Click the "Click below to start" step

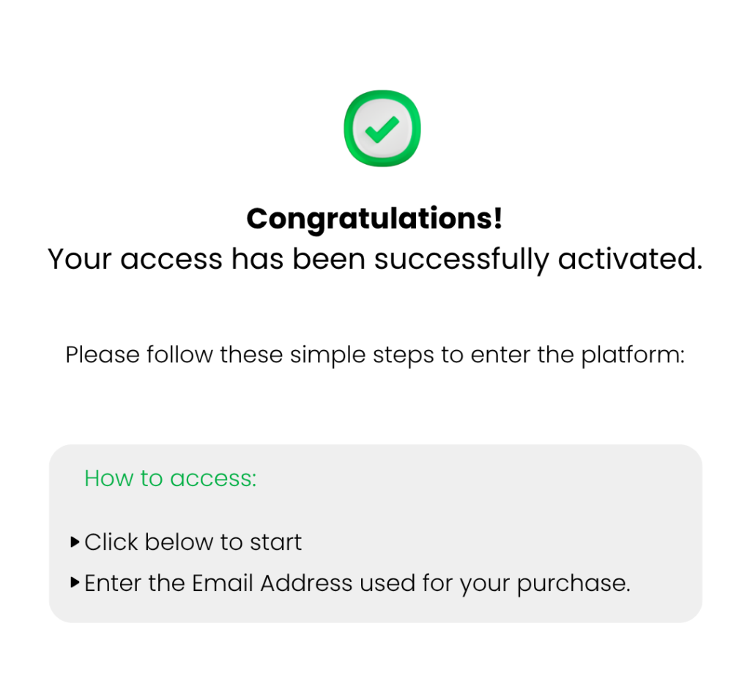coord(193,543)
